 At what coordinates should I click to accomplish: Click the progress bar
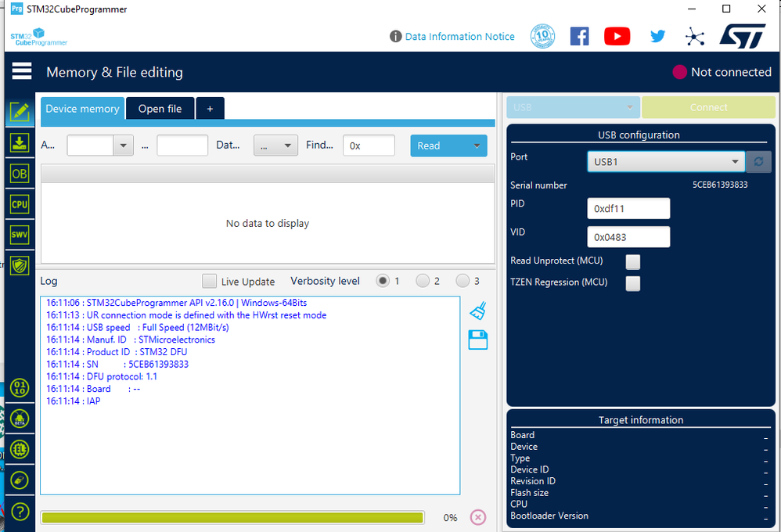point(232,518)
